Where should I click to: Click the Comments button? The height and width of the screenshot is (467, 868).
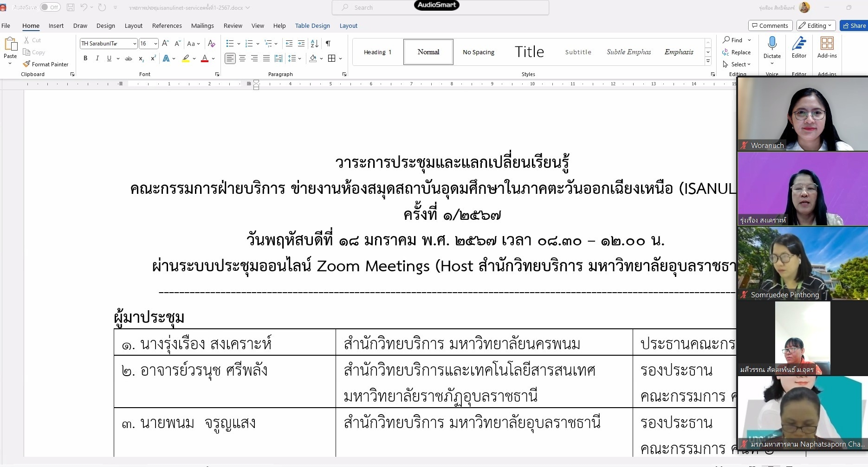[x=770, y=26]
